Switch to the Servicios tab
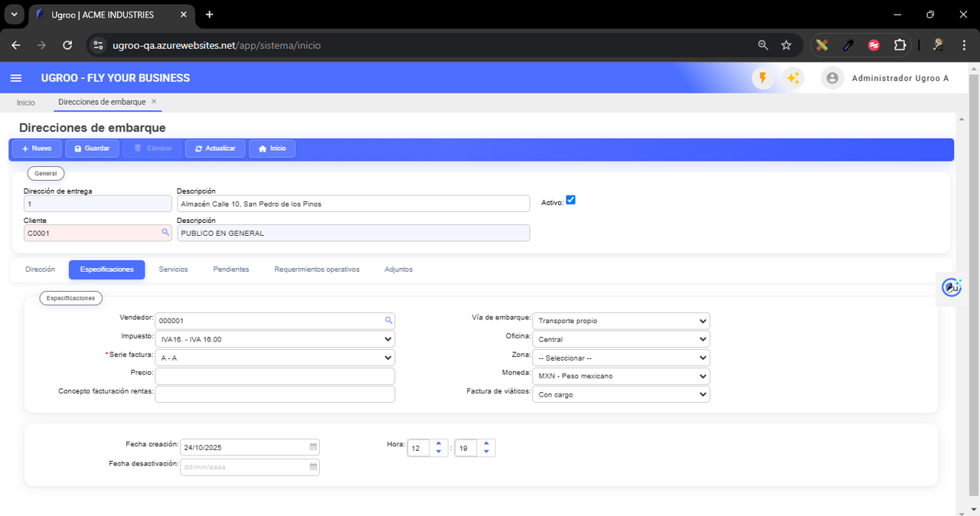Viewport: 980px width, 516px height. [173, 269]
